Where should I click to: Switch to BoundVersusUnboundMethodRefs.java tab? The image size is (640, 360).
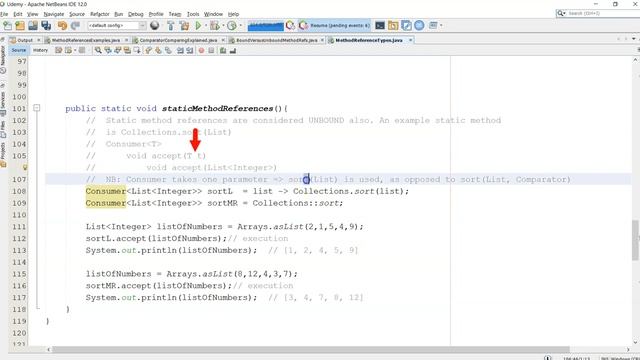(276, 40)
